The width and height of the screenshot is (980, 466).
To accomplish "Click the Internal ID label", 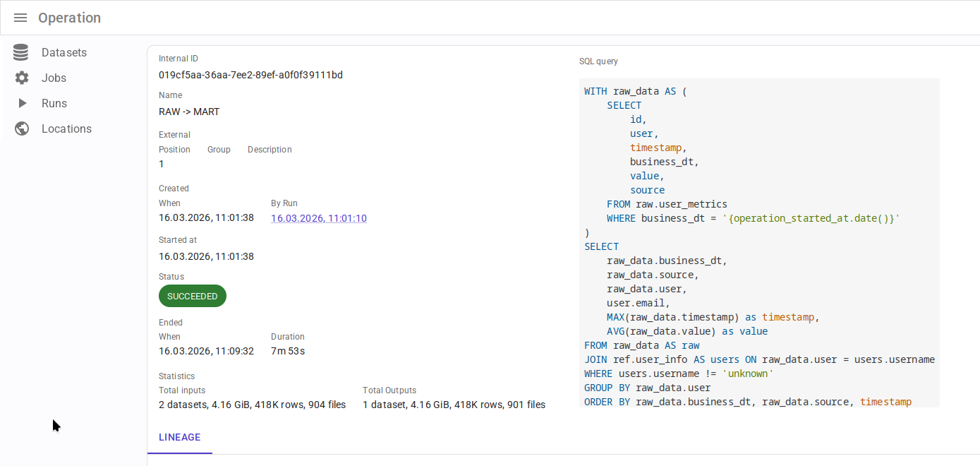I will 179,59.
